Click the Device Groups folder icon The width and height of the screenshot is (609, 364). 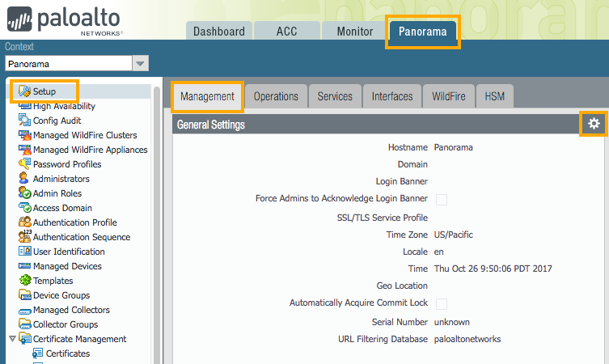(x=24, y=295)
